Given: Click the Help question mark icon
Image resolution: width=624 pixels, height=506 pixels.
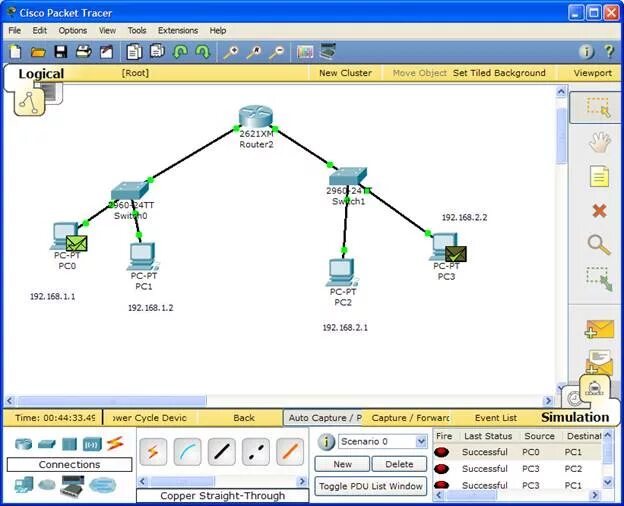Looking at the screenshot, I should [x=609, y=51].
